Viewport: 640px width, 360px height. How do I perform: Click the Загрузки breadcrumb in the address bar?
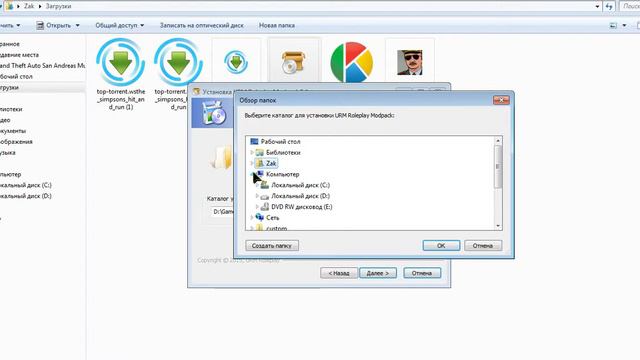58,6
